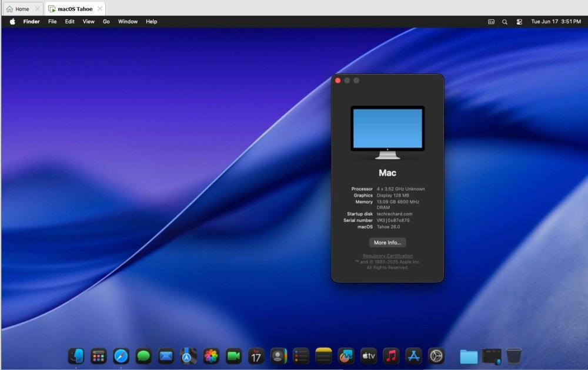
Task: Open Control Center in the menu bar
Action: pyautogui.click(x=519, y=22)
